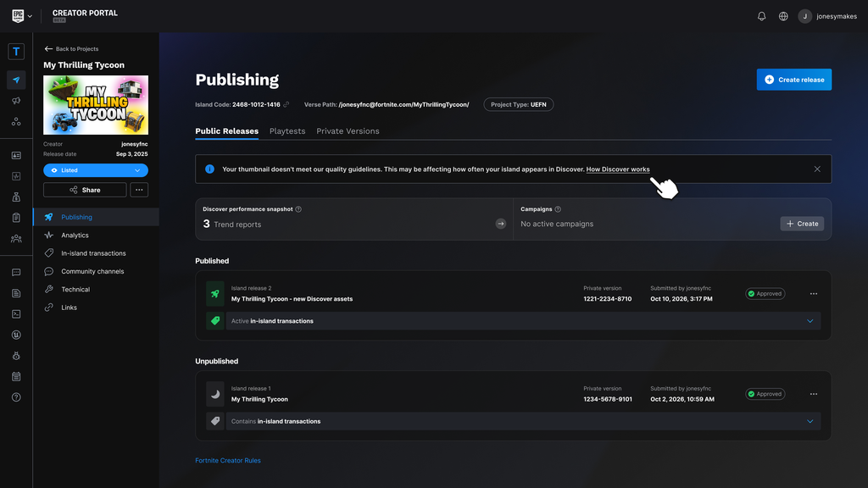Viewport: 868px width, 488px height.
Task: Click the Verse Path text
Action: (387, 104)
